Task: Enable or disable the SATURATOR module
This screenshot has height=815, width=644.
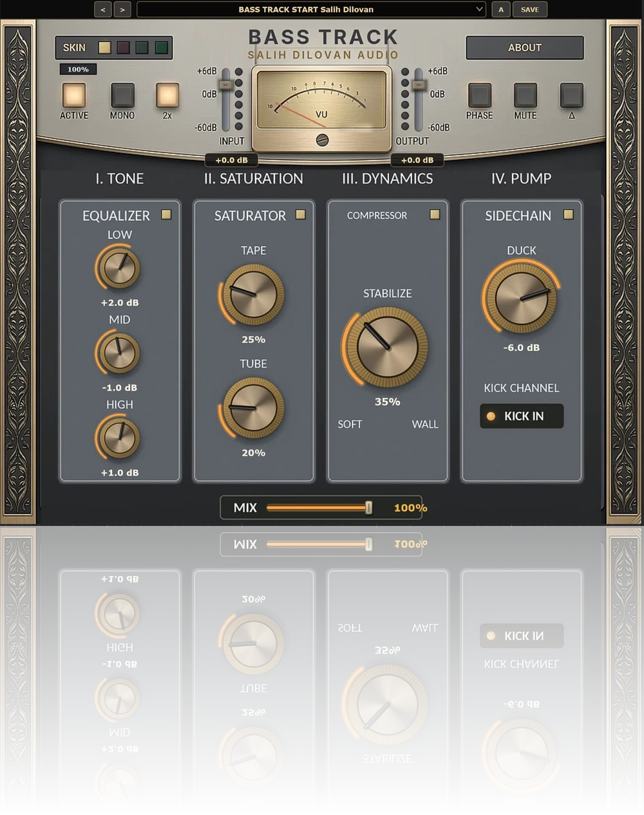Action: [x=300, y=215]
